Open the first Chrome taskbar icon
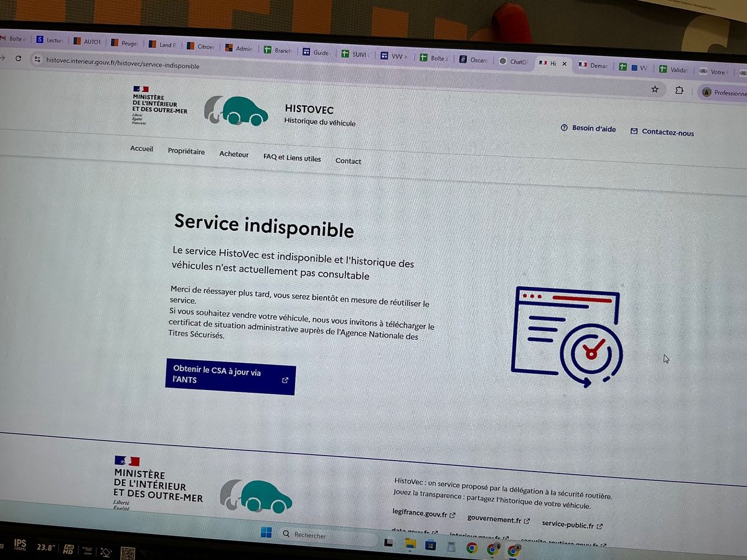Screen dimensions: 747x560 click(472, 548)
